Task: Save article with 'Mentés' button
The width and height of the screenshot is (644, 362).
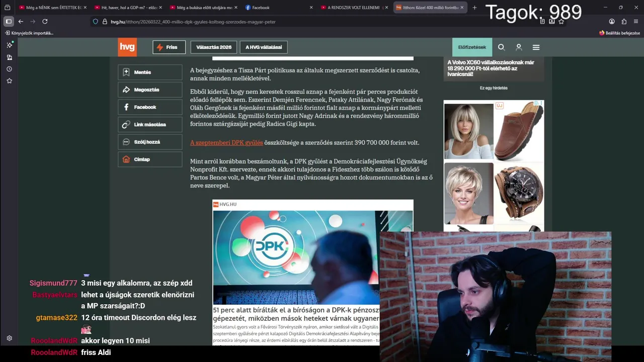Action: (150, 72)
